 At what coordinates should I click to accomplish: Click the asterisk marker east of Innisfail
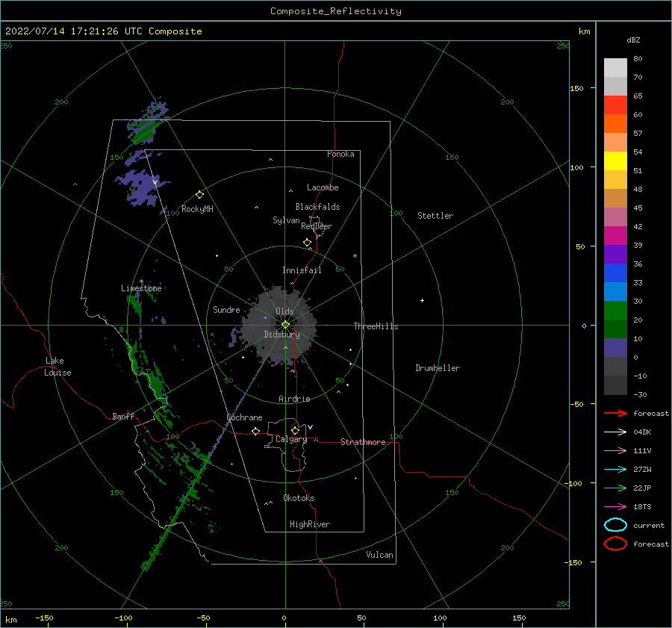pos(355,256)
